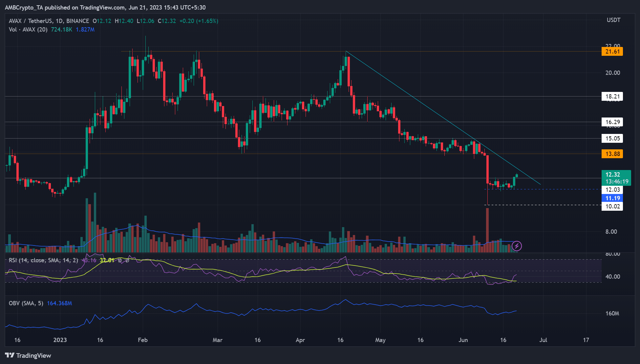Select the OBV (SMA, 5) indicator legend
Image resolution: width=640 pixels, height=364 pixels.
pos(26,303)
